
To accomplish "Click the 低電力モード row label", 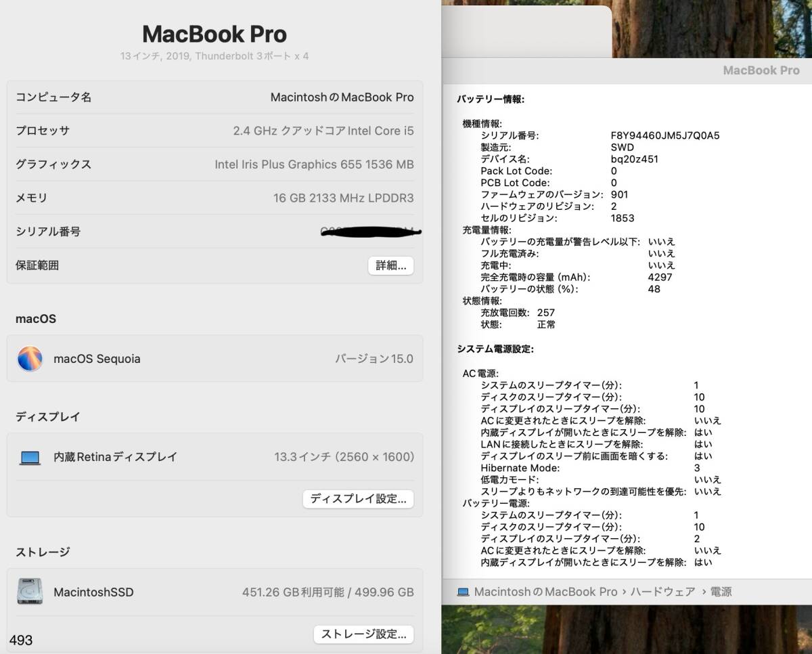I will coord(510,479).
